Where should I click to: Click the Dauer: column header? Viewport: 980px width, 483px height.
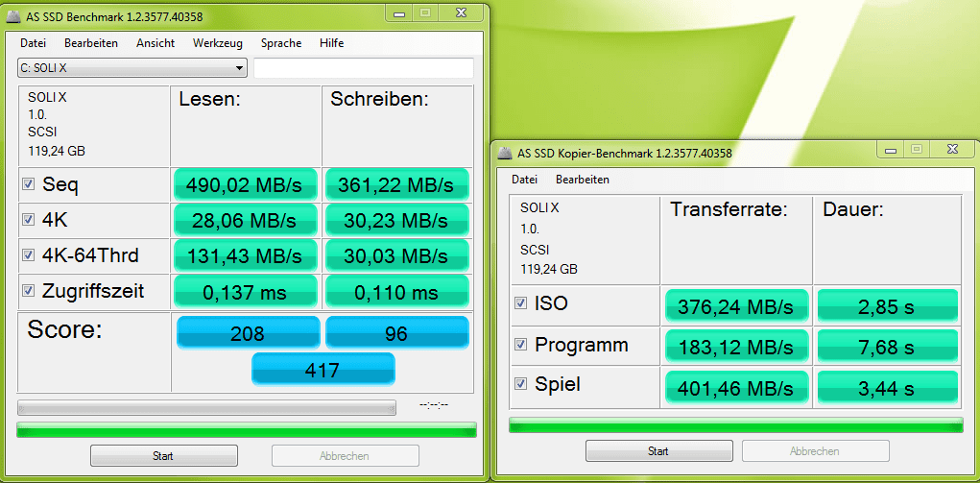point(853,209)
